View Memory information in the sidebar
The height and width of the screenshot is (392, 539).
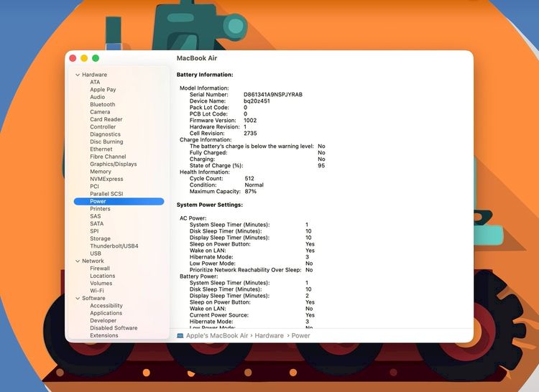pyautogui.click(x=100, y=172)
